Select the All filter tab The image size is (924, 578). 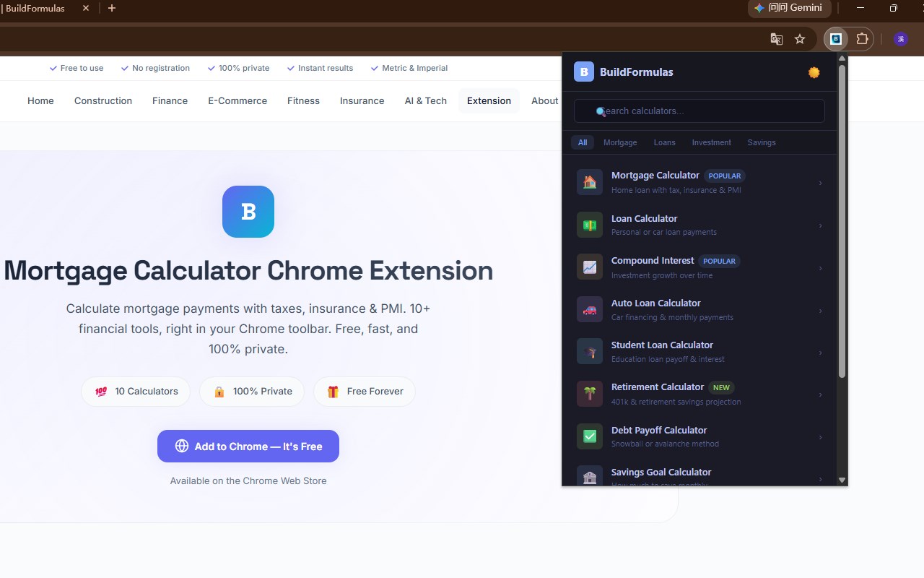point(583,142)
